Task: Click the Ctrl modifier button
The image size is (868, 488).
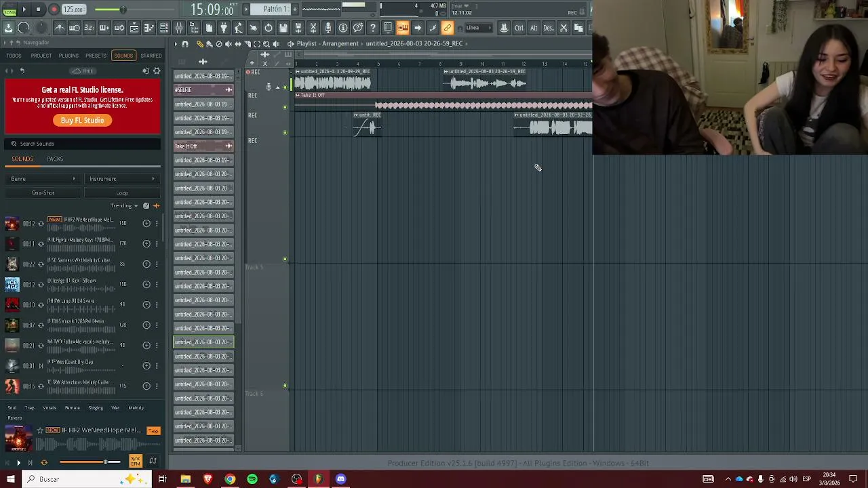Action: 519,28
